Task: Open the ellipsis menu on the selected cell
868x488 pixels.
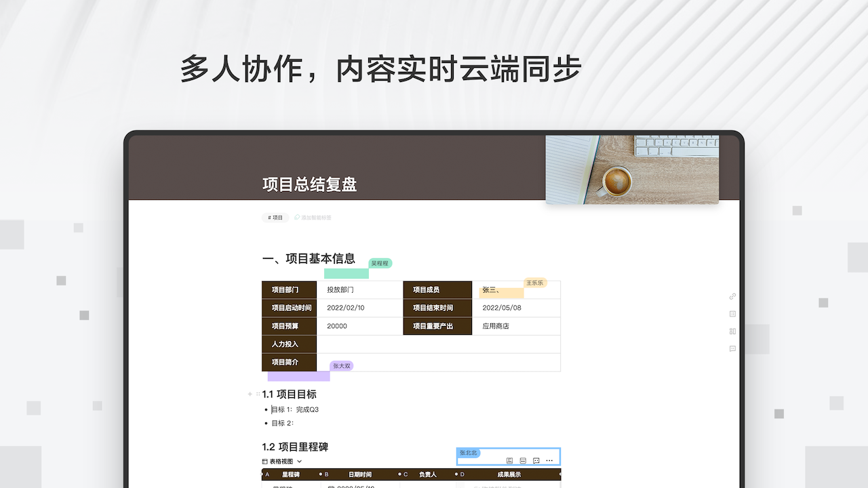Action: coord(549,461)
